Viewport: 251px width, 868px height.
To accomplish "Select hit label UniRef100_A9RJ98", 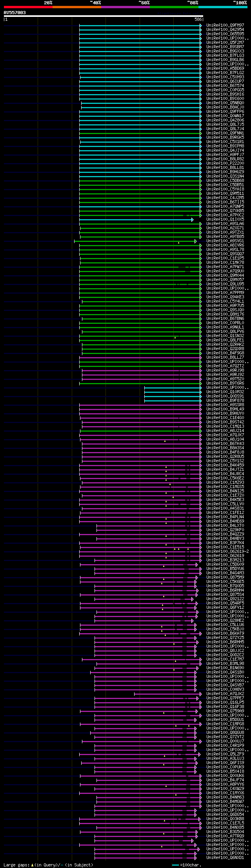I will (225, 370).
